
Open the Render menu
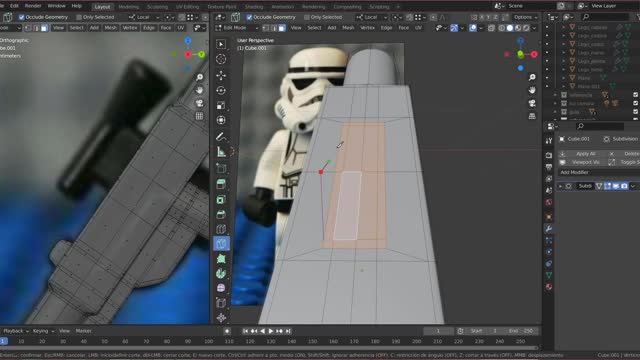click(x=33, y=6)
